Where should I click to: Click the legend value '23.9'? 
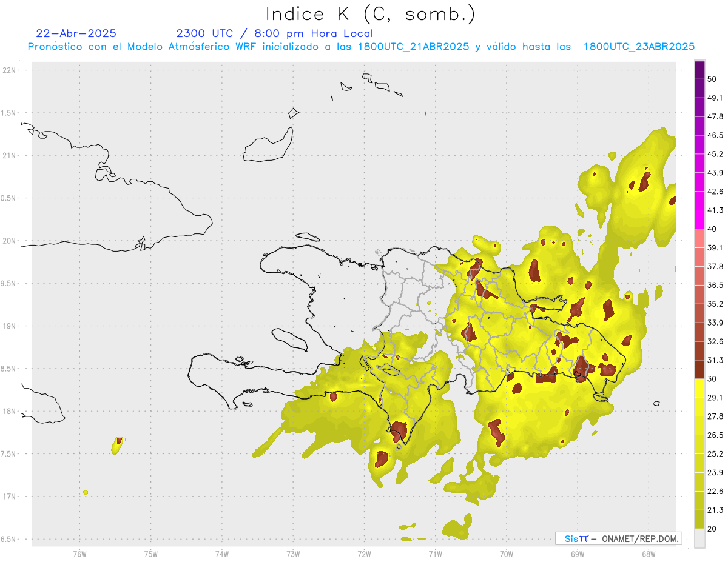pos(715,472)
